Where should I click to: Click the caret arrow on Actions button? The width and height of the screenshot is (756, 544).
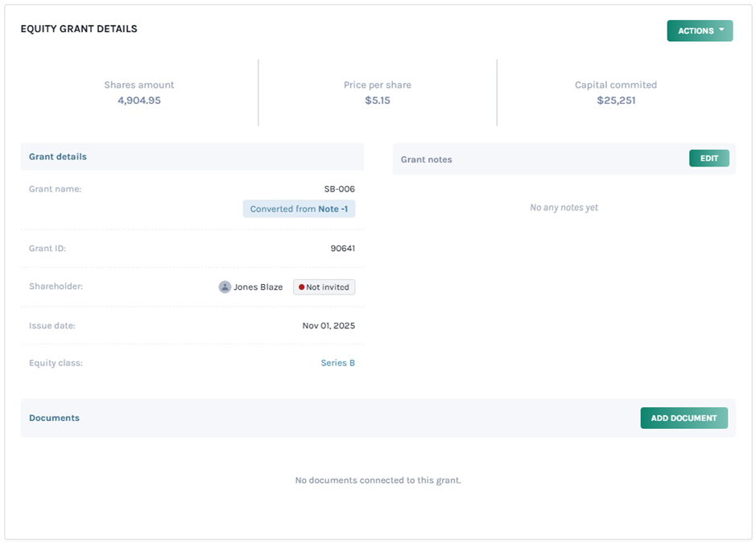(x=721, y=31)
